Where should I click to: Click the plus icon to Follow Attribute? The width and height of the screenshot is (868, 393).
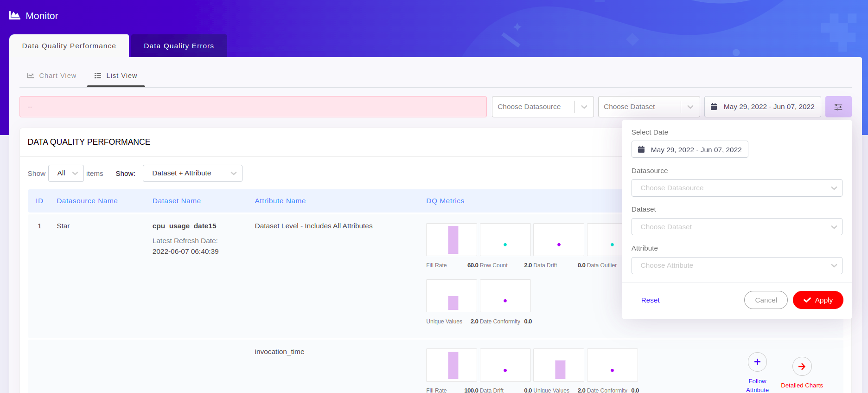pos(757,362)
